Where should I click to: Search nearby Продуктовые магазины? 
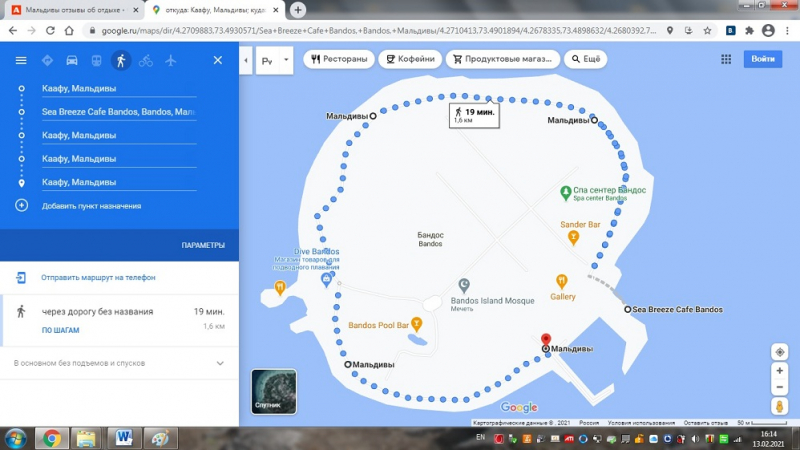[x=503, y=59]
